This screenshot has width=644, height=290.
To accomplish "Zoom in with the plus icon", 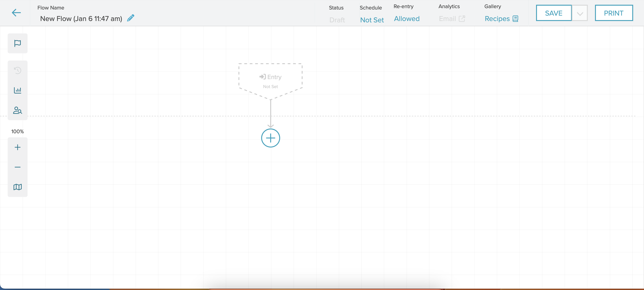I will tap(18, 147).
